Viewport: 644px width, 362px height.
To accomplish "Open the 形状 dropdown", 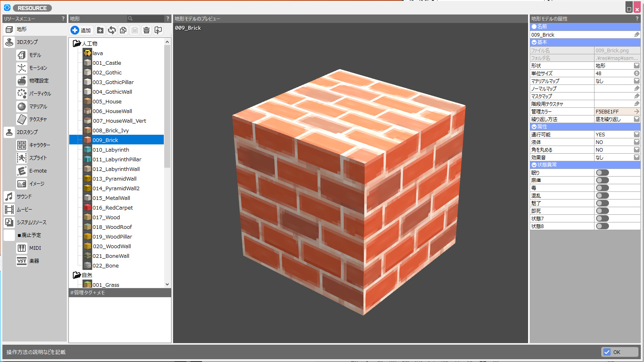I will [637, 66].
